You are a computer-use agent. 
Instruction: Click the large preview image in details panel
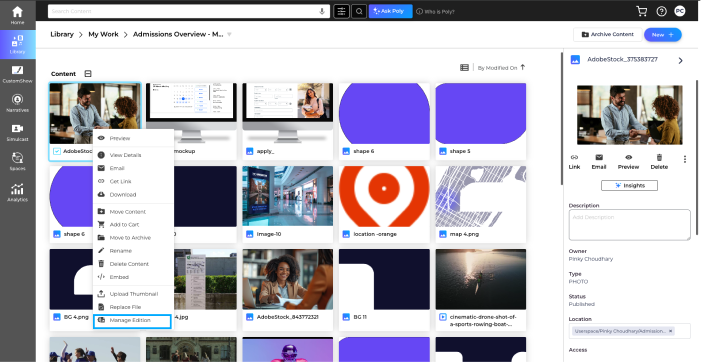point(629,115)
